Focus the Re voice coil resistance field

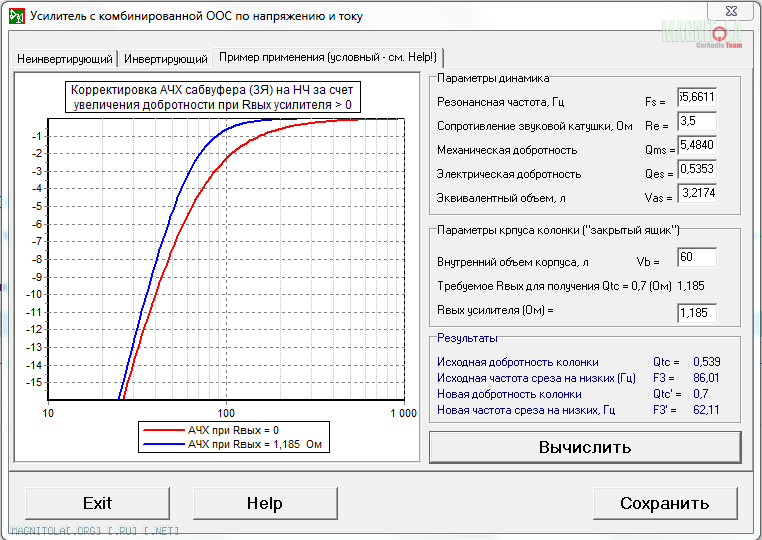697,122
